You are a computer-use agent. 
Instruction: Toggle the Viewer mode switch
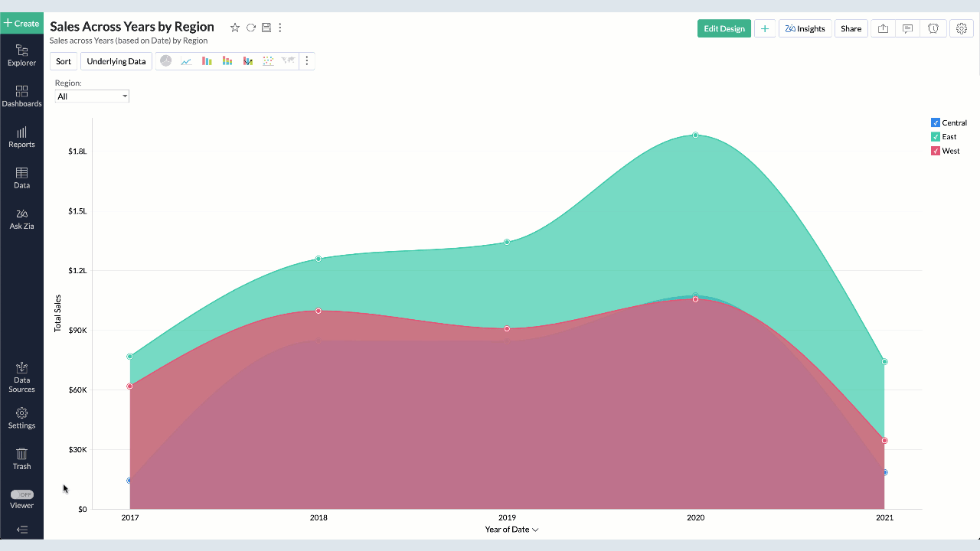[22, 494]
